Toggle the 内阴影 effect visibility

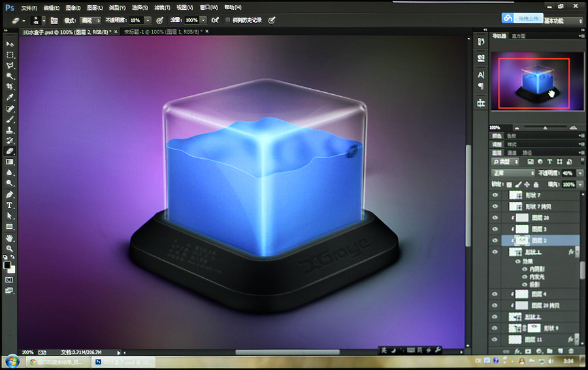[525, 269]
